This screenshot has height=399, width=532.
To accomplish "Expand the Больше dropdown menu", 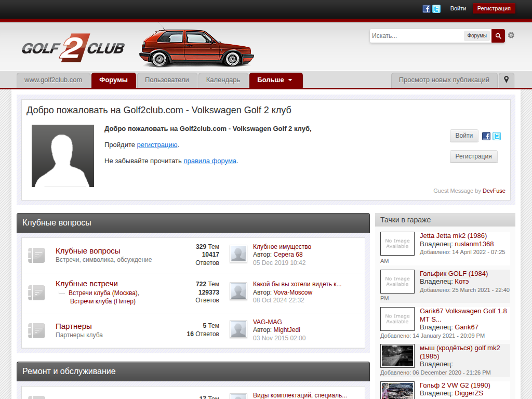I will (x=275, y=80).
